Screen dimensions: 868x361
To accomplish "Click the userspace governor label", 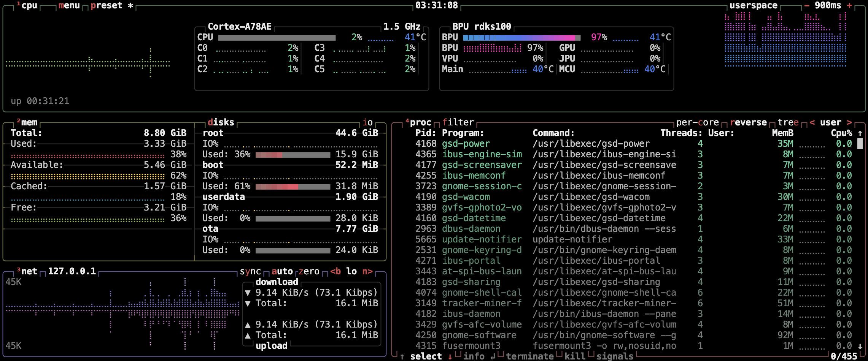I will [x=754, y=6].
